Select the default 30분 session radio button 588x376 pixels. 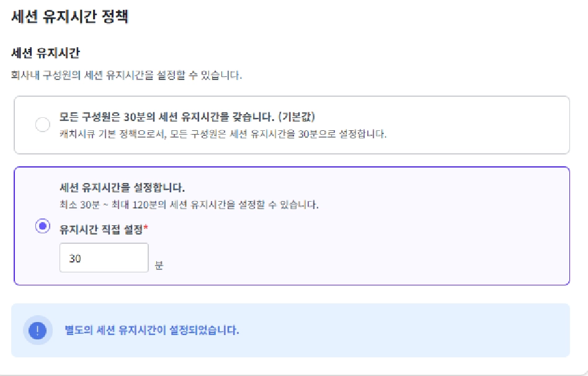point(42,125)
